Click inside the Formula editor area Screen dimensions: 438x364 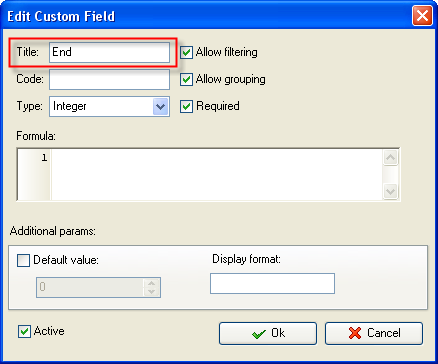pyautogui.click(x=217, y=174)
